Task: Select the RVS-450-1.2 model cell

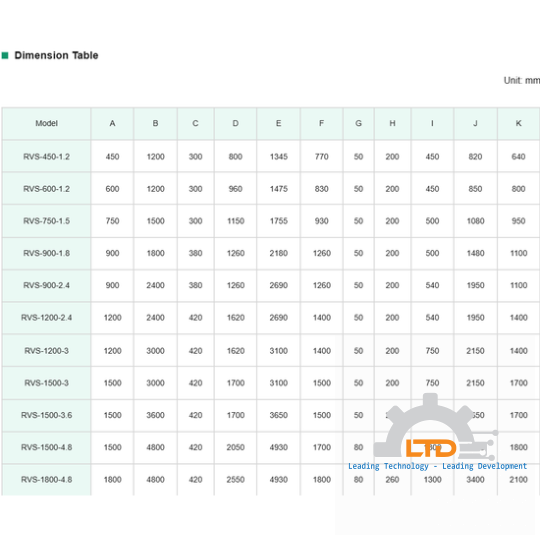Action: coord(46,157)
